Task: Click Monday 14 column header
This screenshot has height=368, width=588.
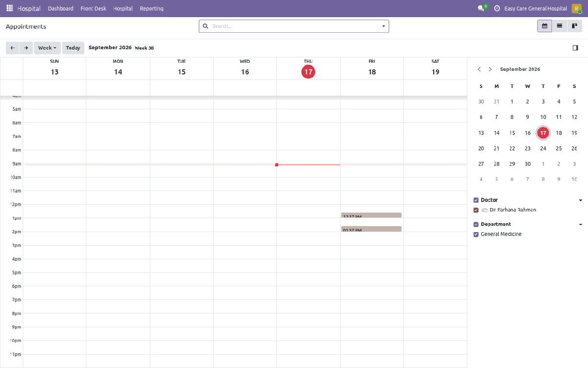Action: point(118,68)
